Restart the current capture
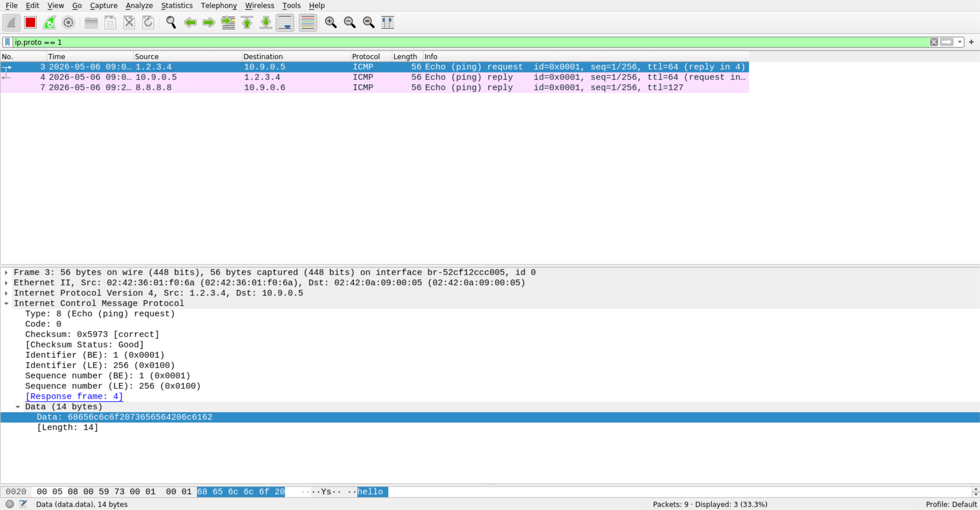 (x=49, y=23)
